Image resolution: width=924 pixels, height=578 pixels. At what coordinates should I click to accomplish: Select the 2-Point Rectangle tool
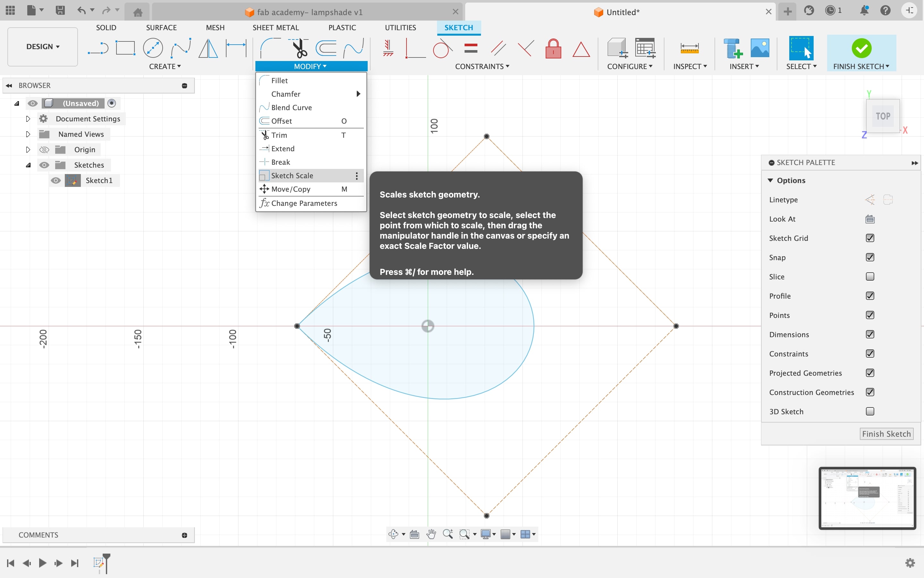[x=125, y=48]
